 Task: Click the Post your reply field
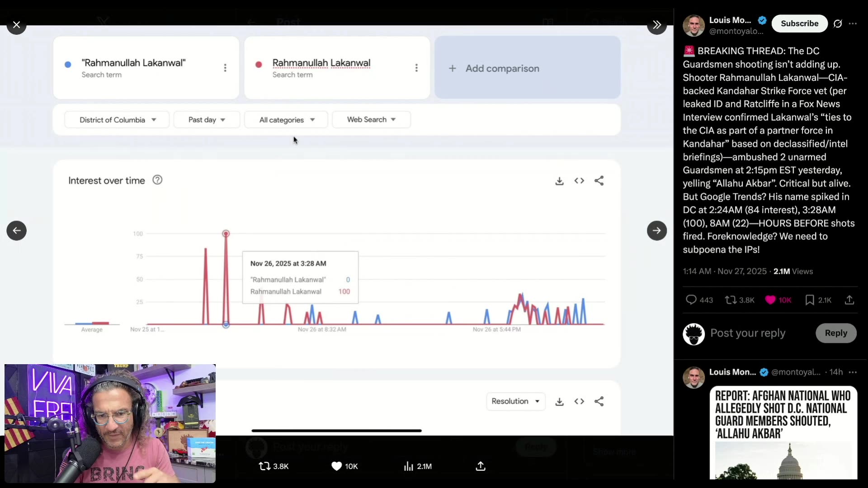748,333
